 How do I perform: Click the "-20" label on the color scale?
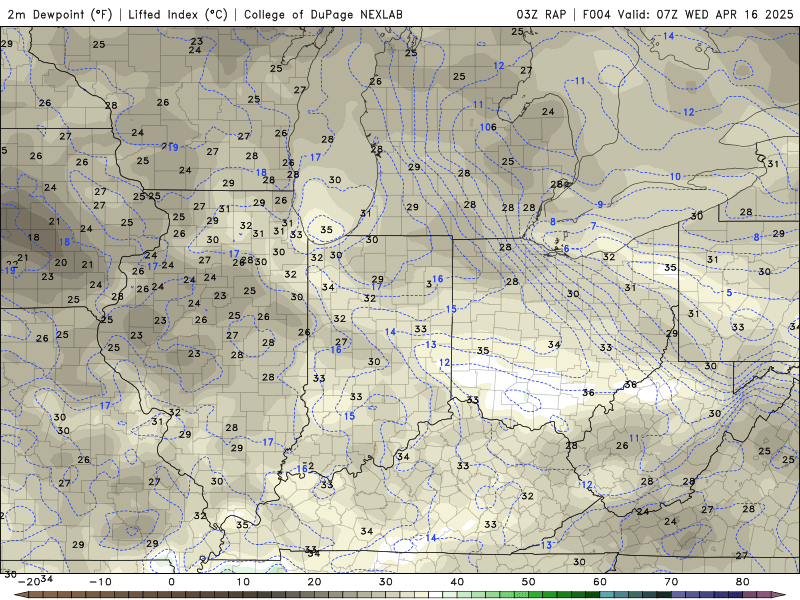pyautogui.click(x=29, y=582)
